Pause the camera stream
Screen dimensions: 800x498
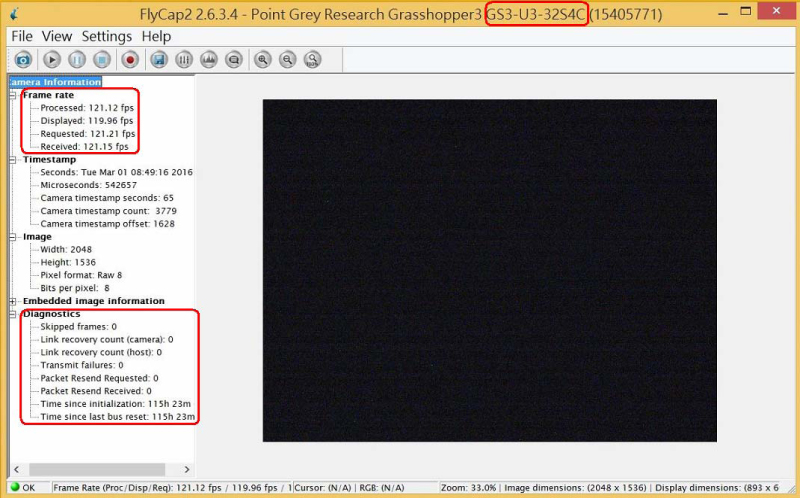point(77,60)
